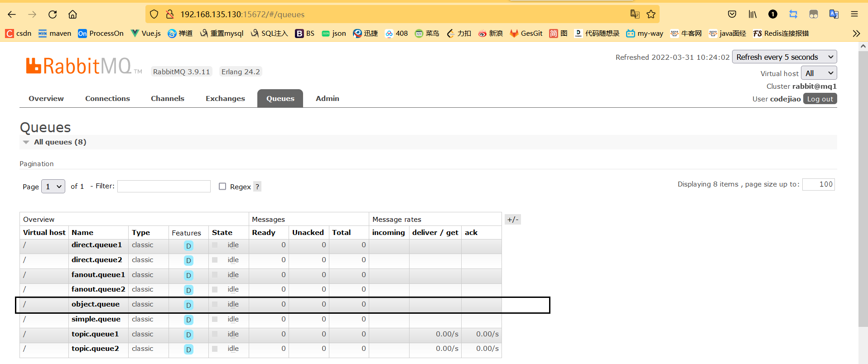Click the tracking protection shield icon

(x=154, y=14)
